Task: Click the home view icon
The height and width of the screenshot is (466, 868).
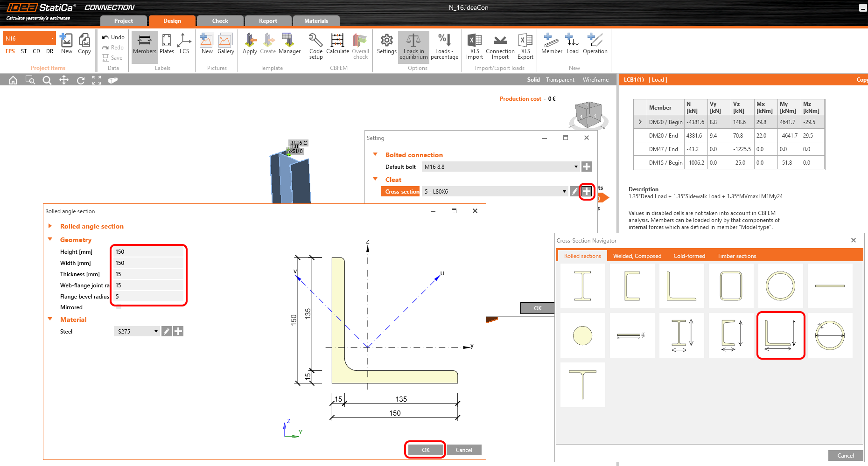Action: 13,80
